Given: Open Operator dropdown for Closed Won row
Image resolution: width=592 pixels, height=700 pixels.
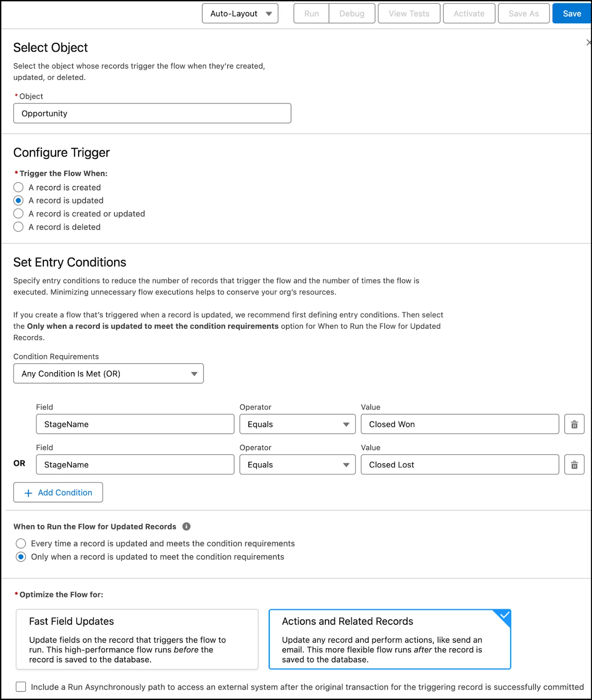Looking at the screenshot, I should (x=297, y=424).
